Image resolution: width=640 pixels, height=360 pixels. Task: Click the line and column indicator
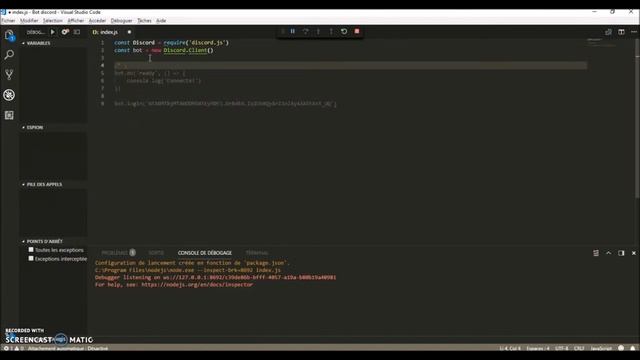(510, 348)
